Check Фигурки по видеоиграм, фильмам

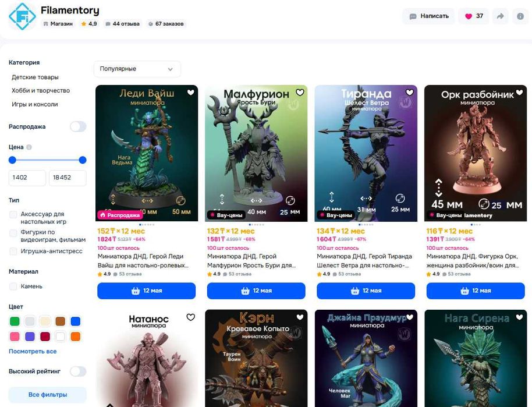13,232
